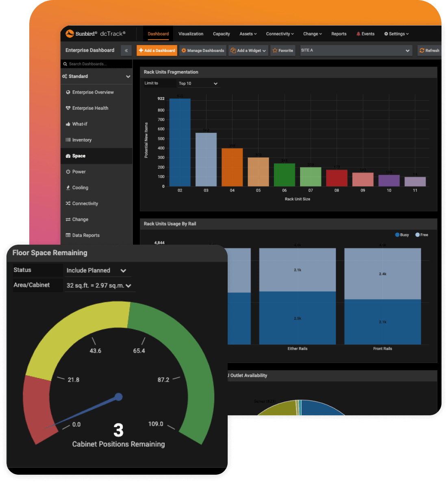Click the Rack Units Usage By Rail title
Screen dimensions: 448x482
pyautogui.click(x=170, y=224)
